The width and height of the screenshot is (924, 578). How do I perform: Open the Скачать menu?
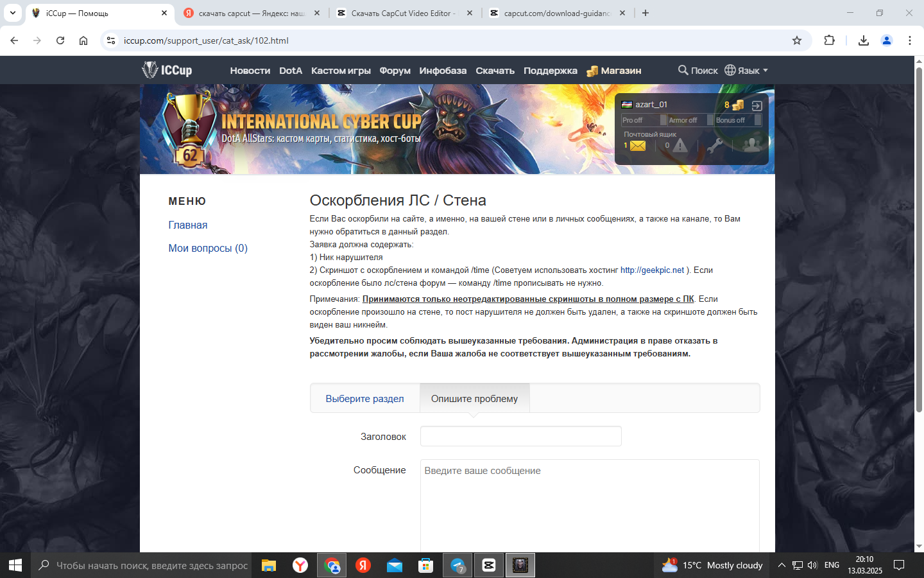(495, 71)
